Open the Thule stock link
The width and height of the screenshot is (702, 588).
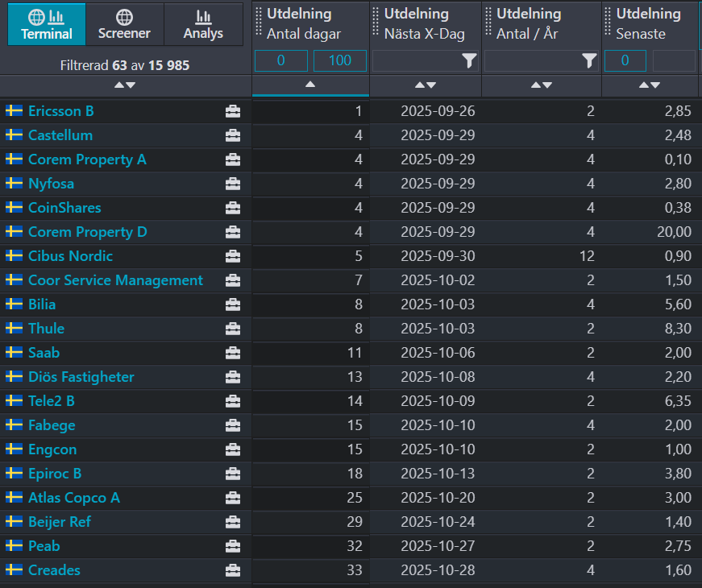(46, 329)
